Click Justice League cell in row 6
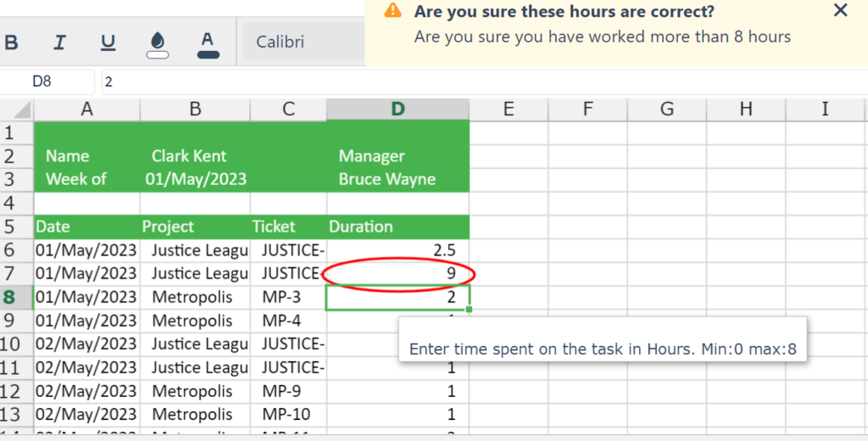868x441 pixels. pyautogui.click(x=195, y=250)
